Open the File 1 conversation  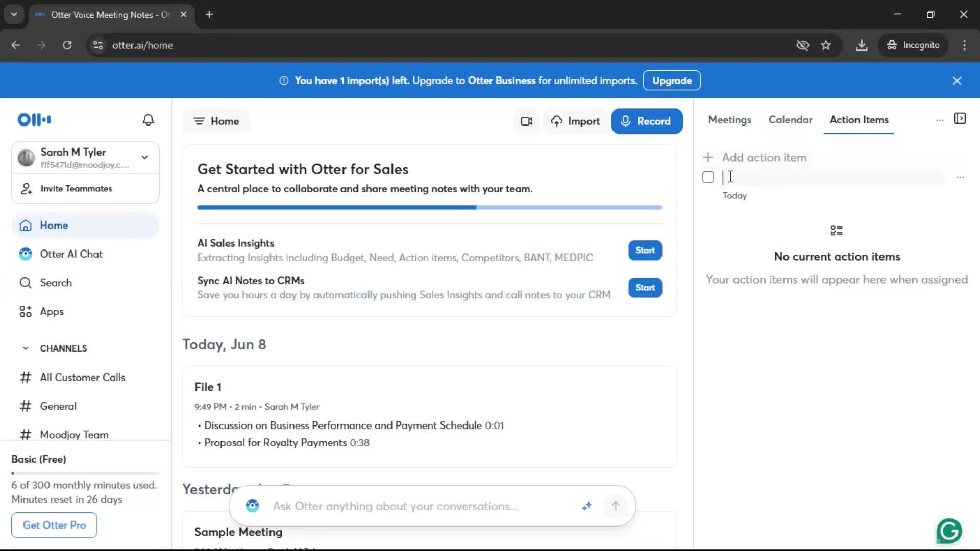point(430,416)
